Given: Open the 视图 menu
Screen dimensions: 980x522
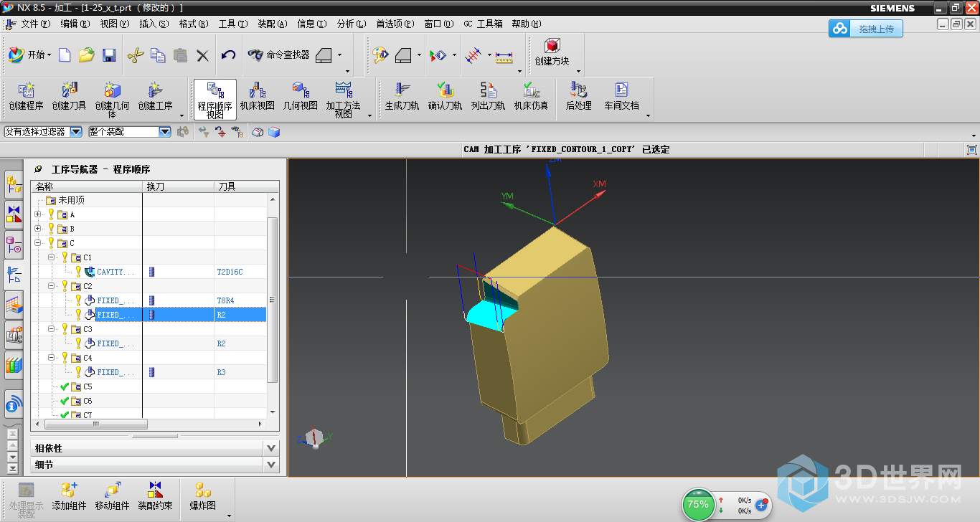Looking at the screenshot, I should tap(114, 24).
